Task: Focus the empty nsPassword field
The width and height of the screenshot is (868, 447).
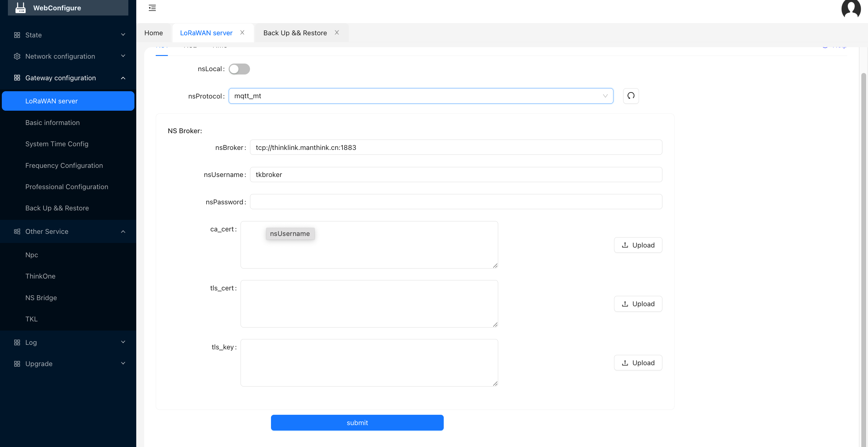Action: (456, 202)
